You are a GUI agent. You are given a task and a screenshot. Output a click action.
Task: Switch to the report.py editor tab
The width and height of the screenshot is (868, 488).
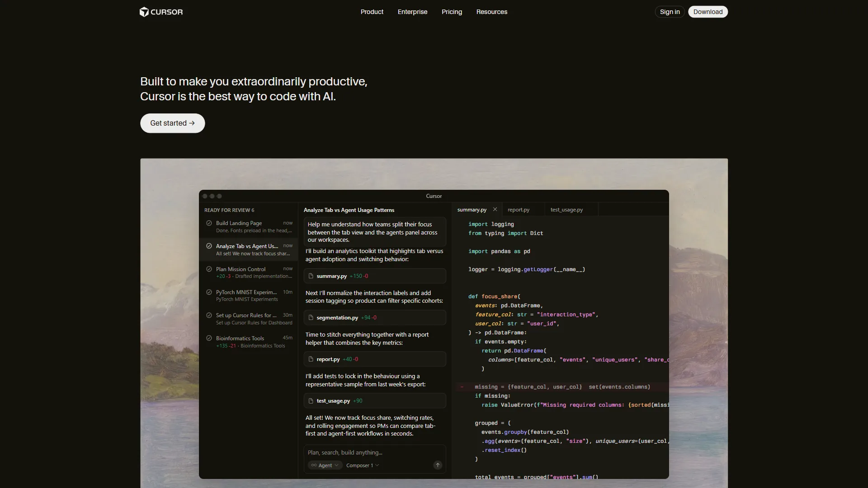[518, 210]
